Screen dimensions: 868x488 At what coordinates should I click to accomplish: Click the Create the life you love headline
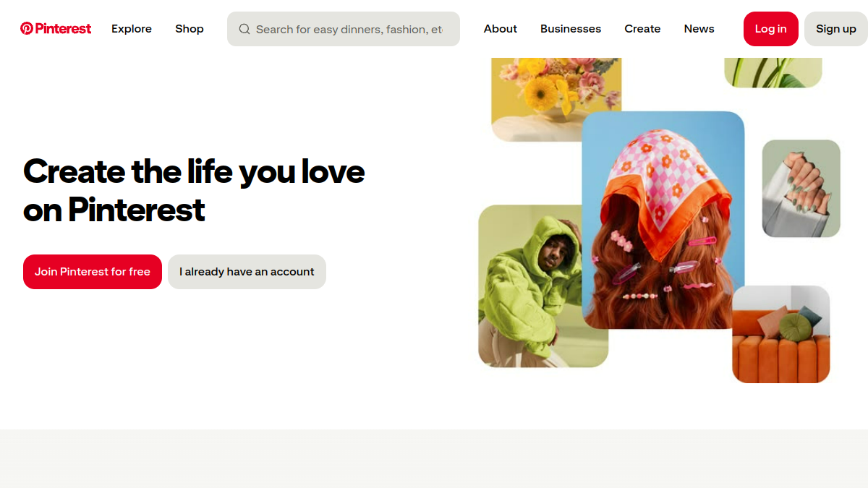(194, 190)
